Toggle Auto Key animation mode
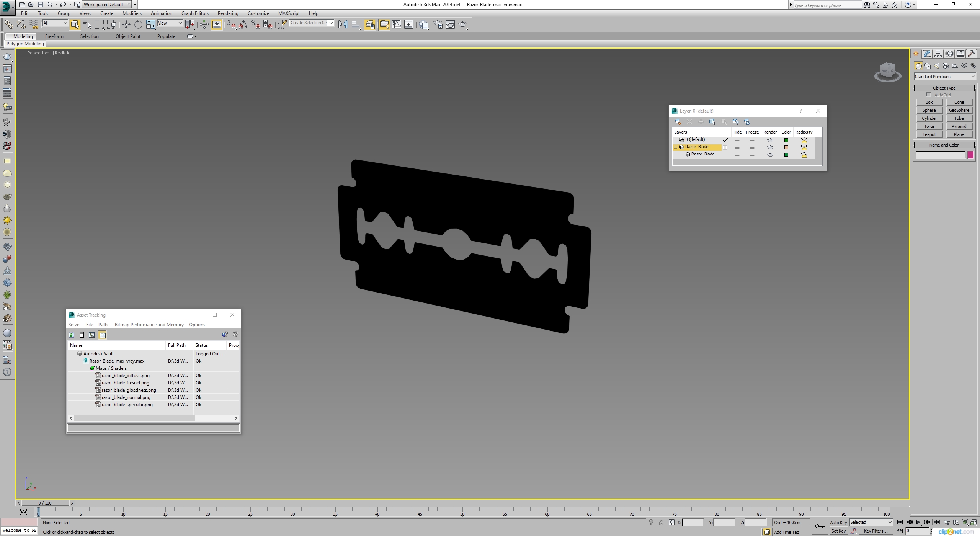Screen dimensions: 980x536 [838, 522]
